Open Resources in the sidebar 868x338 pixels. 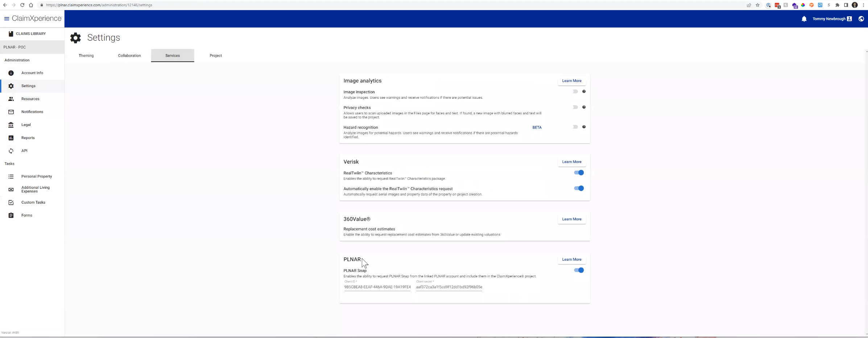[x=32, y=99]
